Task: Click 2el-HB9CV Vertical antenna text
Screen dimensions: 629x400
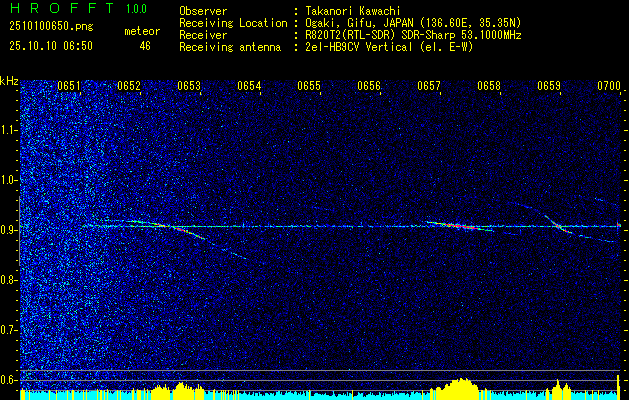Action: click(x=389, y=47)
